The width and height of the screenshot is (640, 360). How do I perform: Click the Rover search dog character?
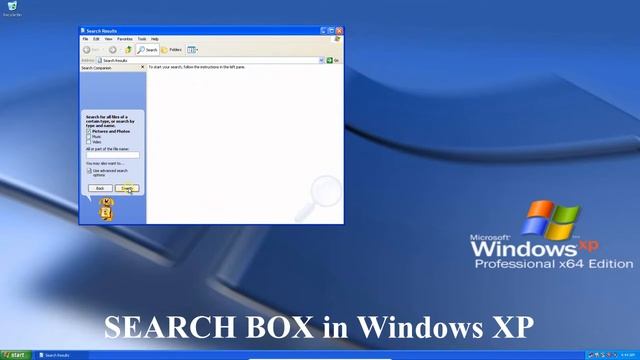click(x=106, y=209)
